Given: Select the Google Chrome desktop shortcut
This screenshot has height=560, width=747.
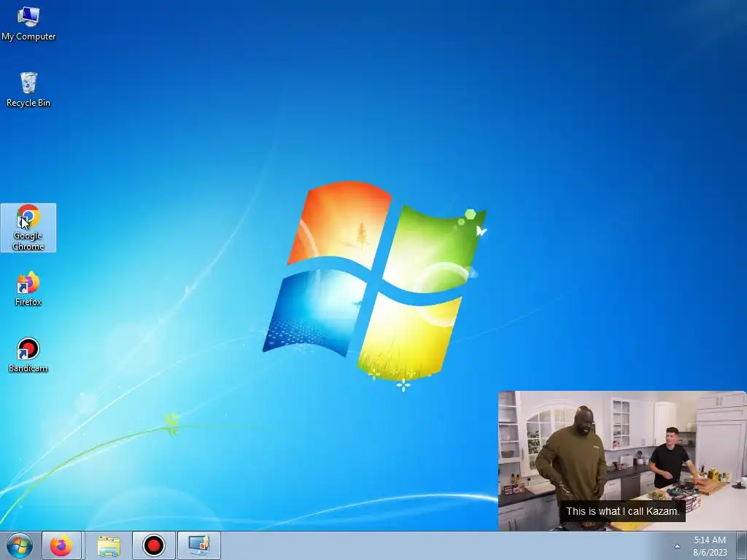Looking at the screenshot, I should (28, 227).
